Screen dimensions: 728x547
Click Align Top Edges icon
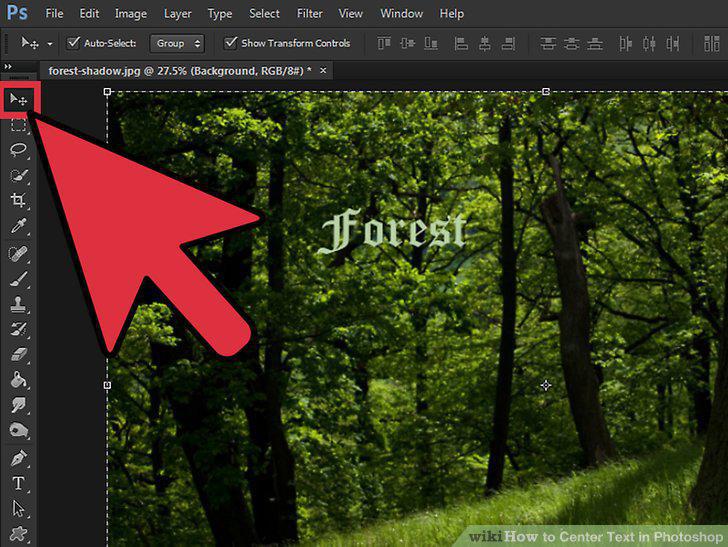384,43
